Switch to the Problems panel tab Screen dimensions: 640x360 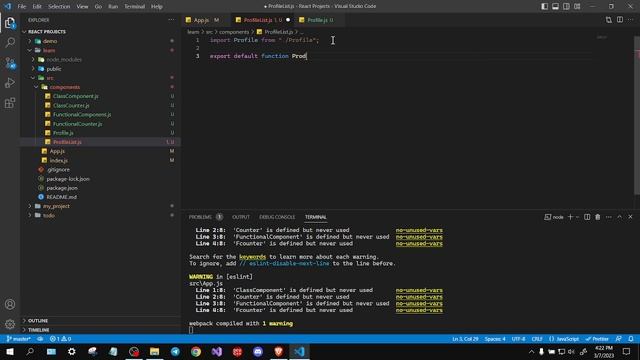coord(200,217)
